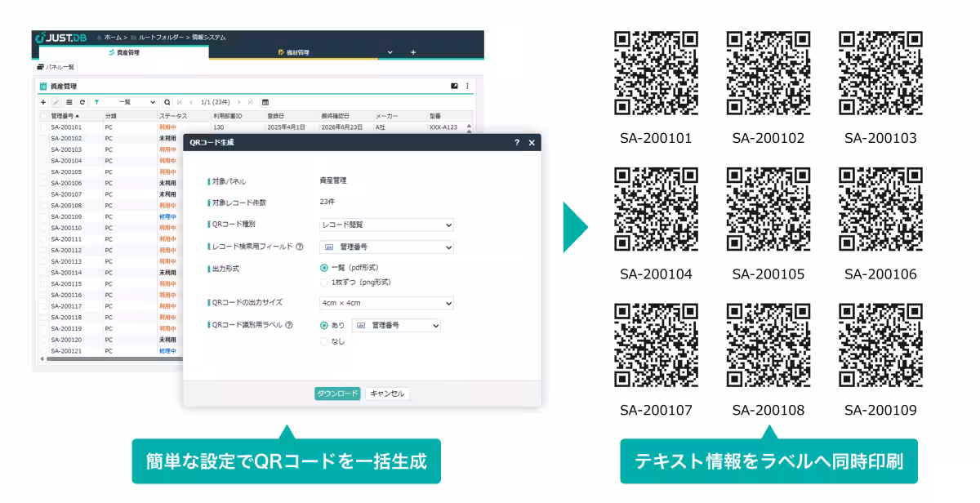Click the SA-200120 cell in table

pyautogui.click(x=66, y=340)
